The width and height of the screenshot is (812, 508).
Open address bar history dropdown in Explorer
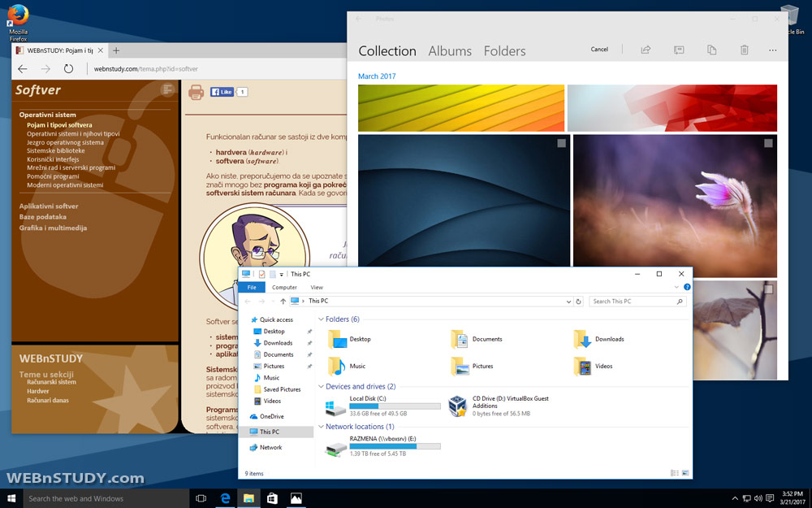(568, 302)
